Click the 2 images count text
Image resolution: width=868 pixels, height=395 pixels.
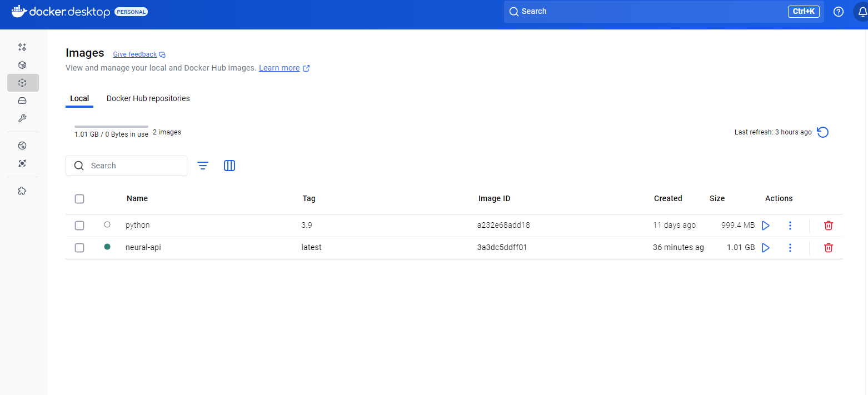tap(167, 132)
